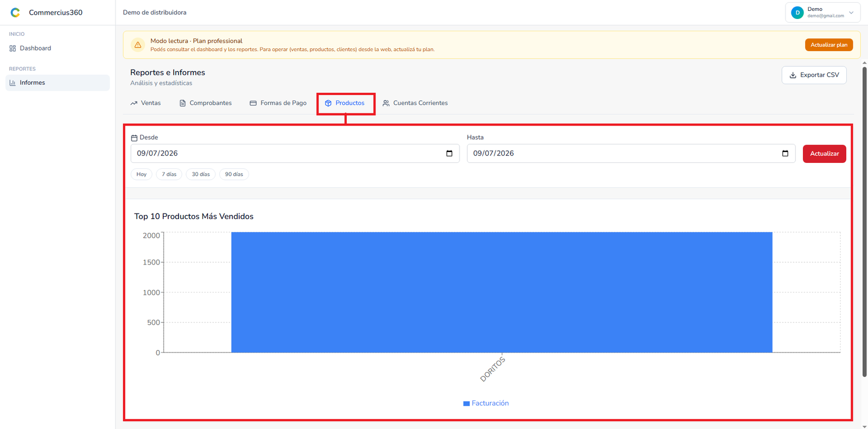Viewport: 868px width, 429px height.
Task: Open the calendar picker in Desde field
Action: [x=449, y=153]
